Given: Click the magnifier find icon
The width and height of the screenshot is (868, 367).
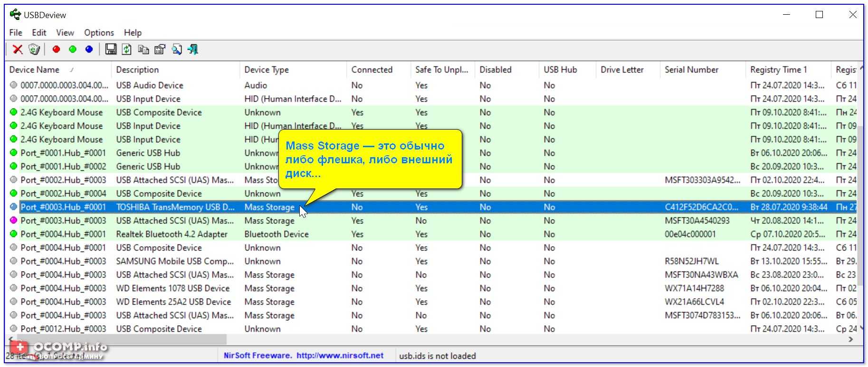Looking at the screenshot, I should [x=177, y=49].
